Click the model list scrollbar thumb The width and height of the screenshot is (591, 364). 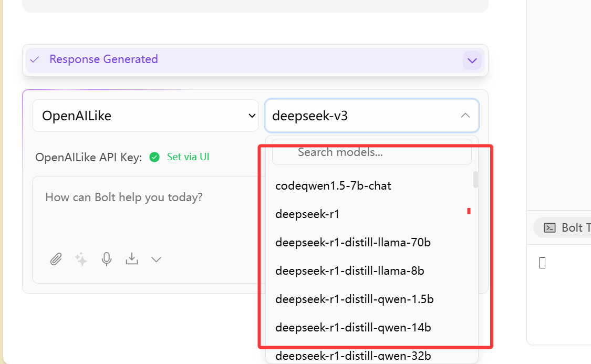click(x=475, y=180)
